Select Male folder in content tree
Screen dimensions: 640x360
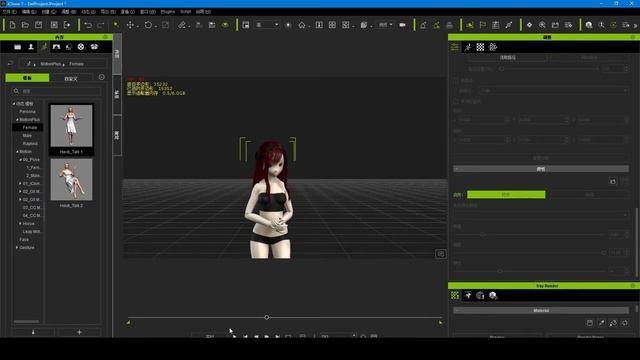(x=27, y=136)
